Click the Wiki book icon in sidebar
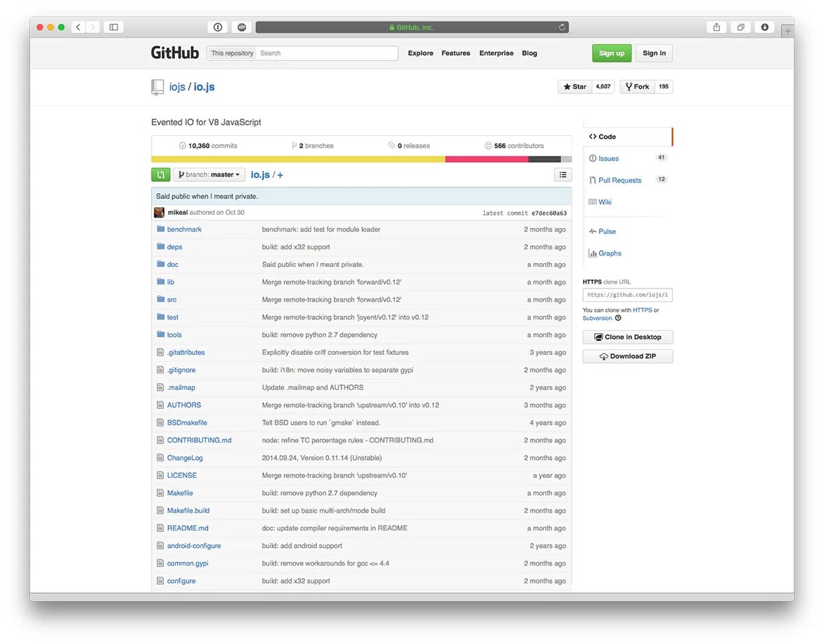This screenshot has width=824, height=644. click(593, 202)
